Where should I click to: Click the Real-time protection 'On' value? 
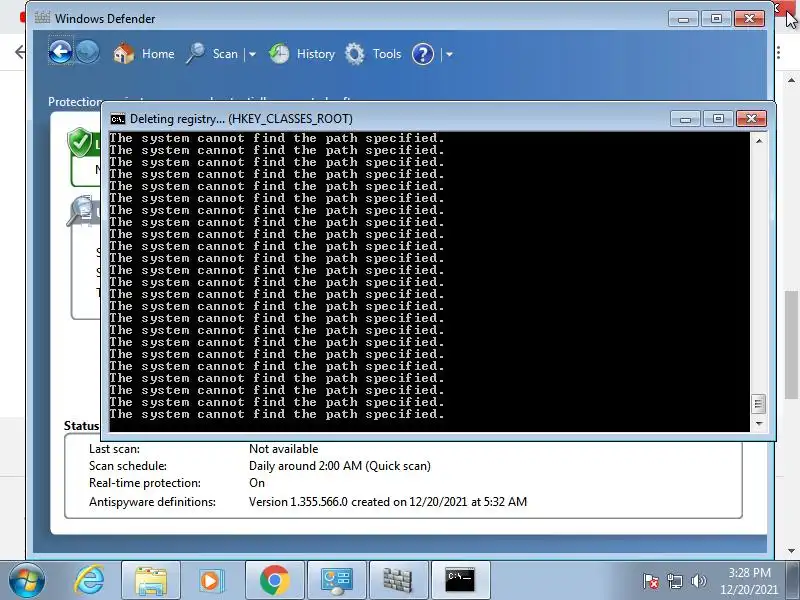click(x=257, y=483)
